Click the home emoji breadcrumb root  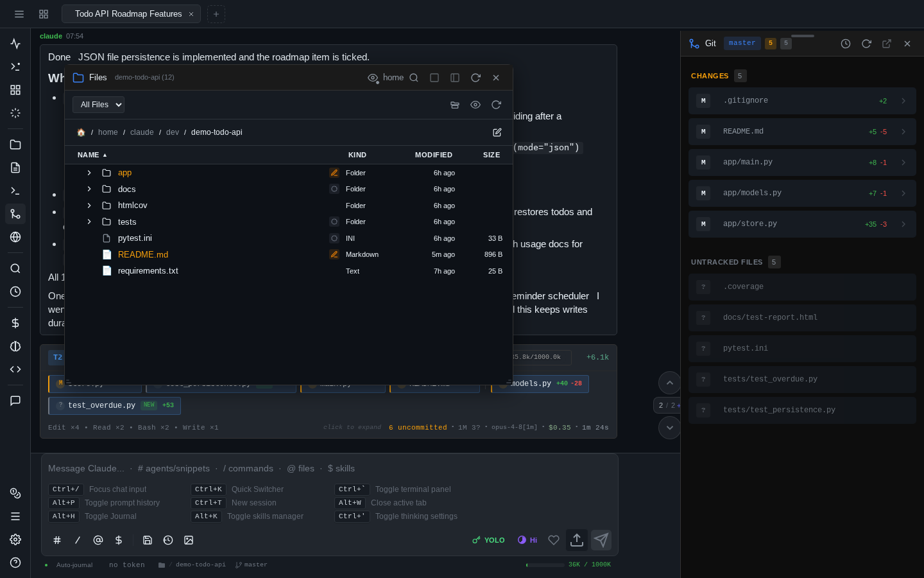[x=81, y=132]
